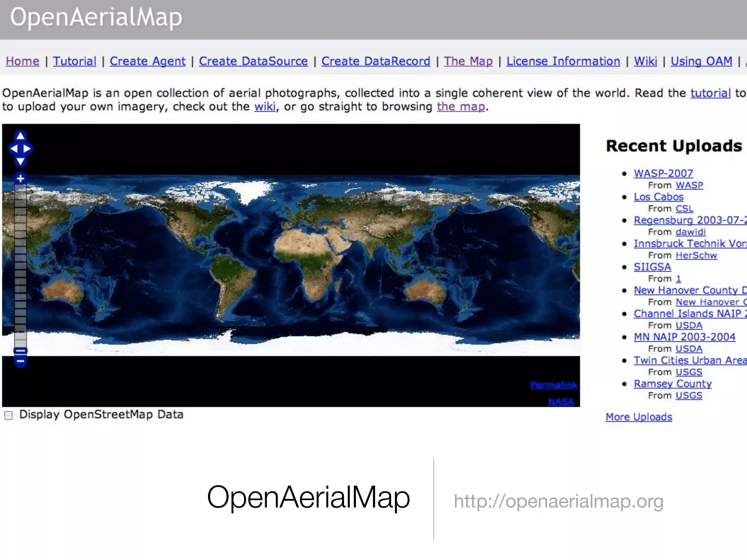
Task: Open Los Cabos recent upload
Action: [x=658, y=197]
